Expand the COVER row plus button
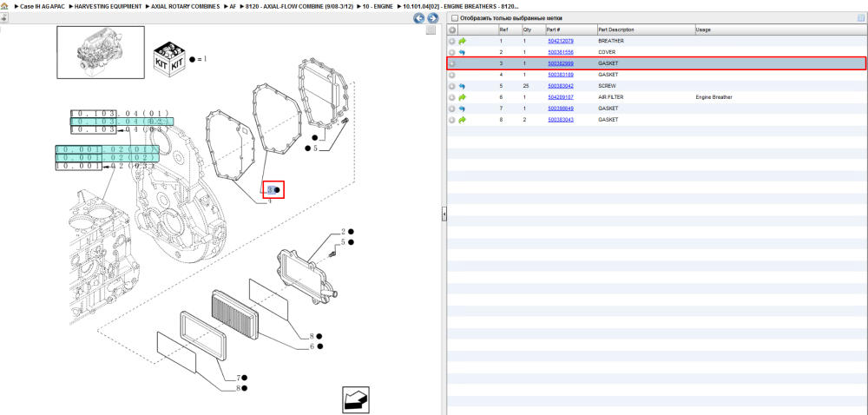This screenshot has width=868, height=415. [x=451, y=52]
